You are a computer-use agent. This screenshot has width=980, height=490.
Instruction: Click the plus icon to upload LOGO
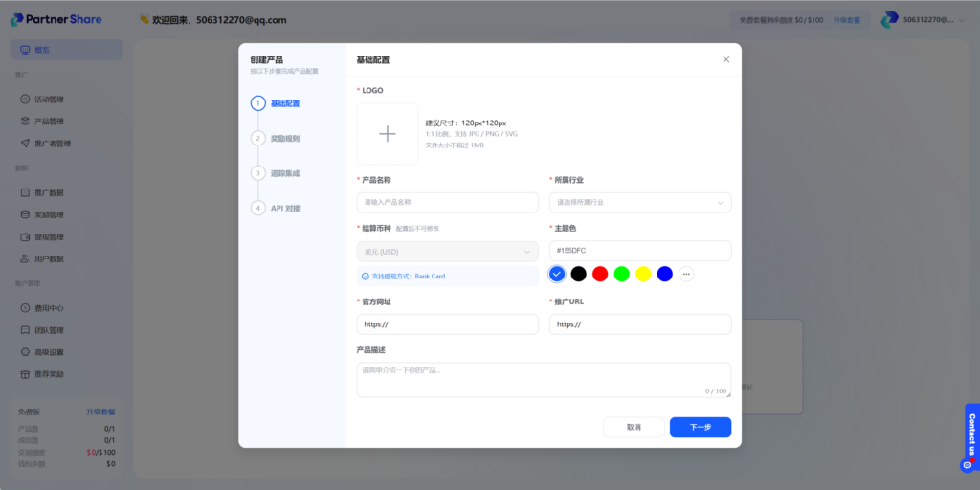(x=387, y=134)
